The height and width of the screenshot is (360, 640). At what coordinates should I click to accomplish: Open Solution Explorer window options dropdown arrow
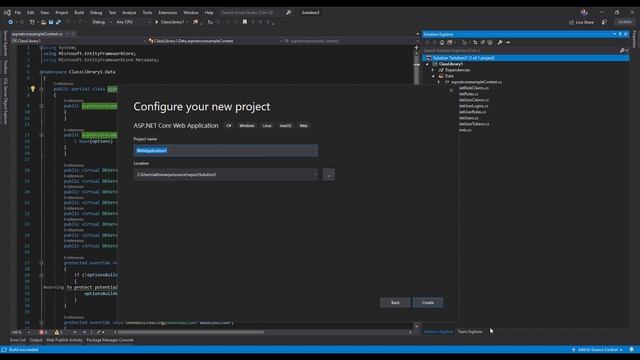pos(614,34)
